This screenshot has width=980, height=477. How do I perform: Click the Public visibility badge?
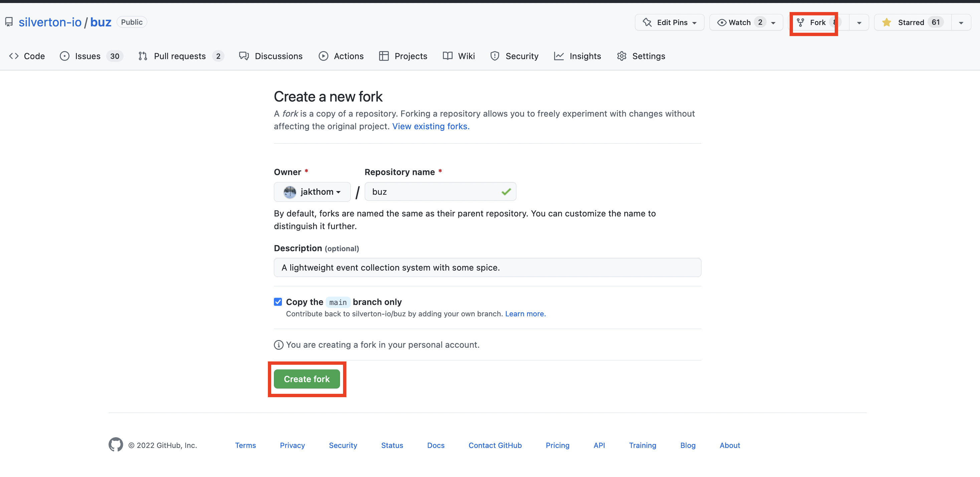tap(132, 22)
